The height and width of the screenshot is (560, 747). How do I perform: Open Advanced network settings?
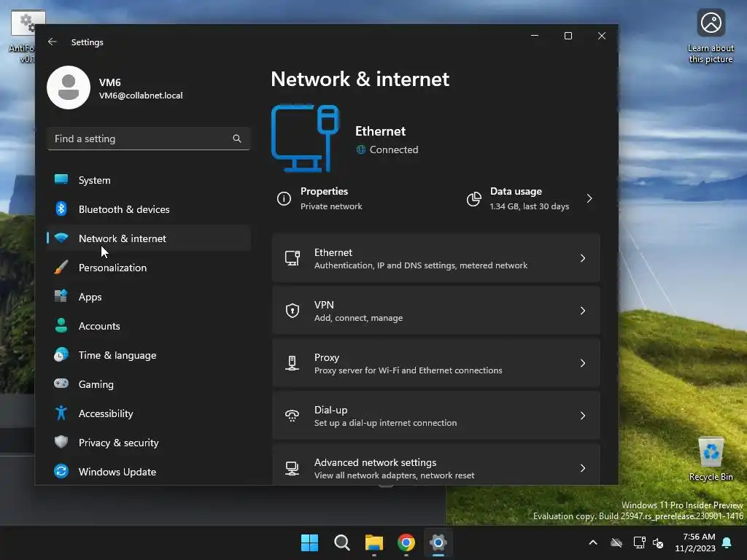436,466
